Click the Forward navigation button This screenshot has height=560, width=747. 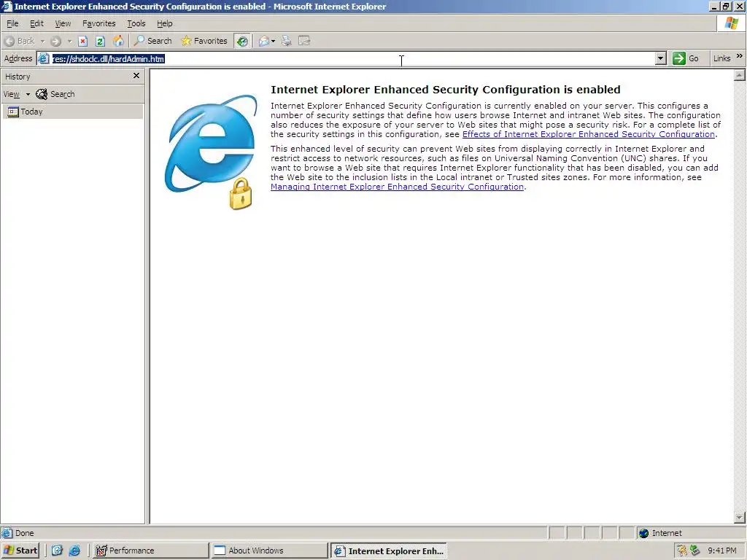55,41
